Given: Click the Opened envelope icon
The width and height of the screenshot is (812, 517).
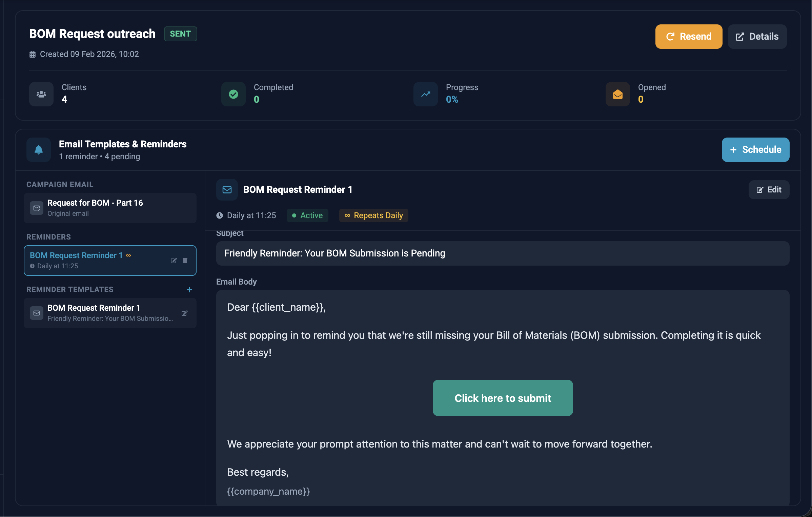Looking at the screenshot, I should point(617,94).
